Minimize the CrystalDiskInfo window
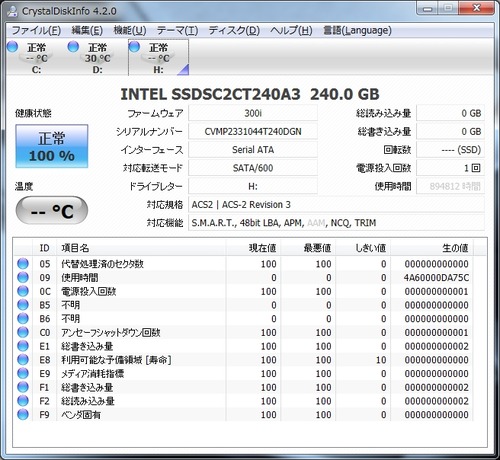Screen dimensions: 500x460 (427, 9)
